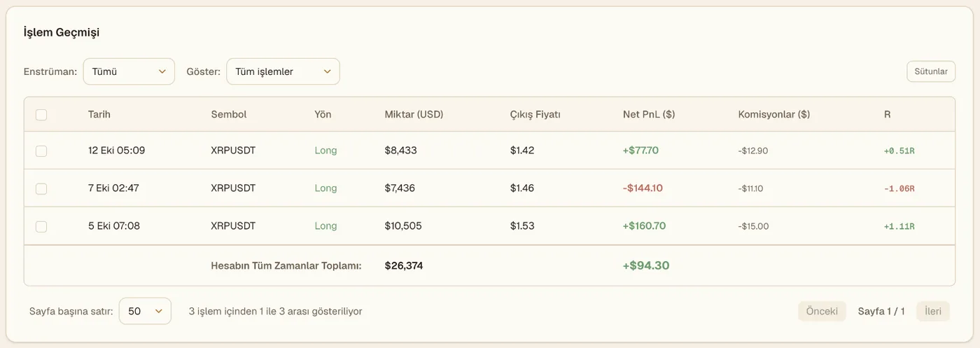Viewport: 980px width, 348px height.
Task: Click the Enstrüman: label
Action: (50, 71)
